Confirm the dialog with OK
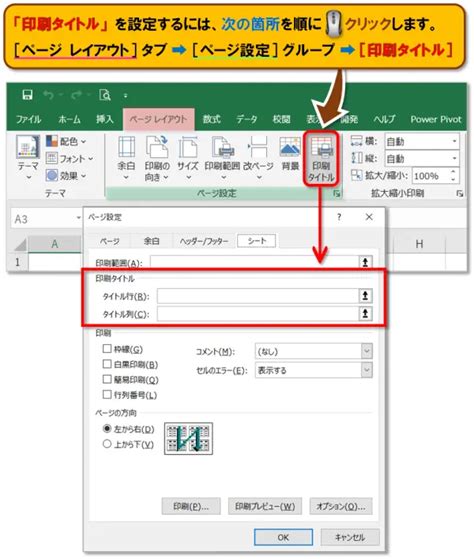This screenshot has height=559, width=474. 283,537
